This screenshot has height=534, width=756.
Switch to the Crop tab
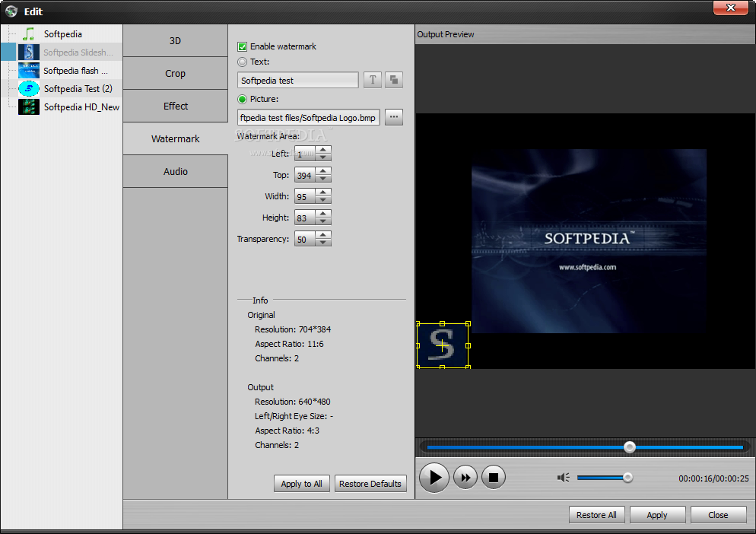pyautogui.click(x=175, y=73)
